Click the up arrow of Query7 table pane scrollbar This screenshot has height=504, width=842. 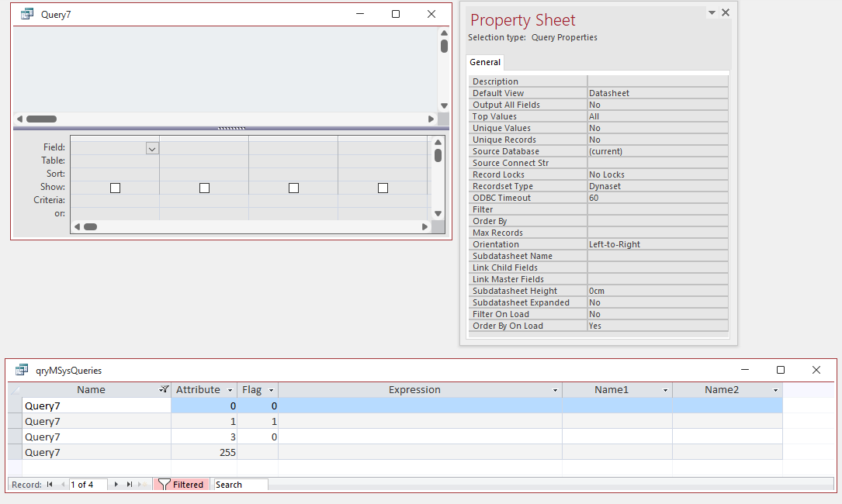click(x=444, y=33)
